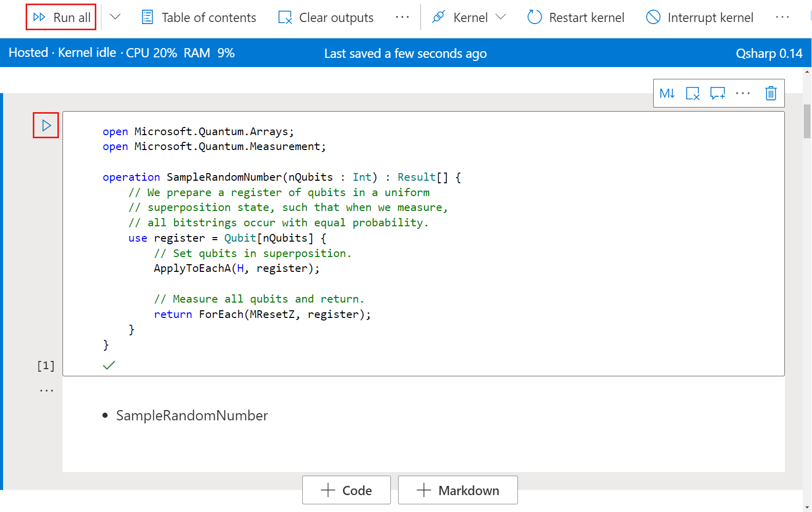Click the Kernel idle status text

(87, 53)
